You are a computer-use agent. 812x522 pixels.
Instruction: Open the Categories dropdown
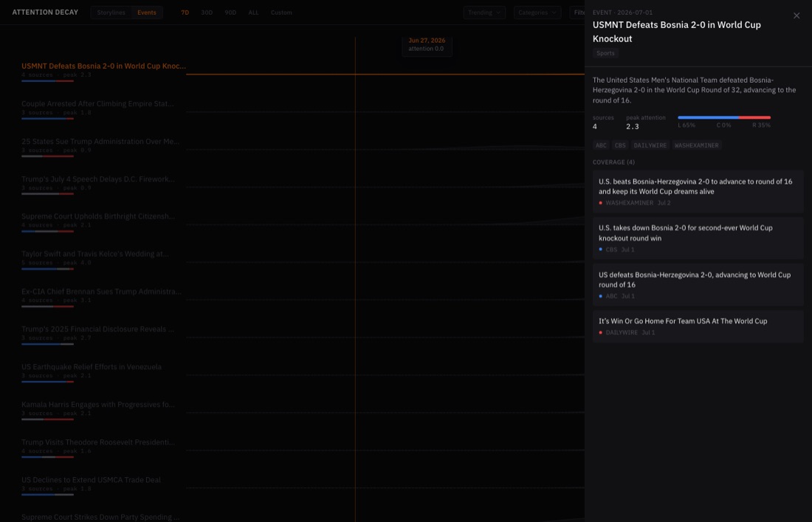click(537, 13)
